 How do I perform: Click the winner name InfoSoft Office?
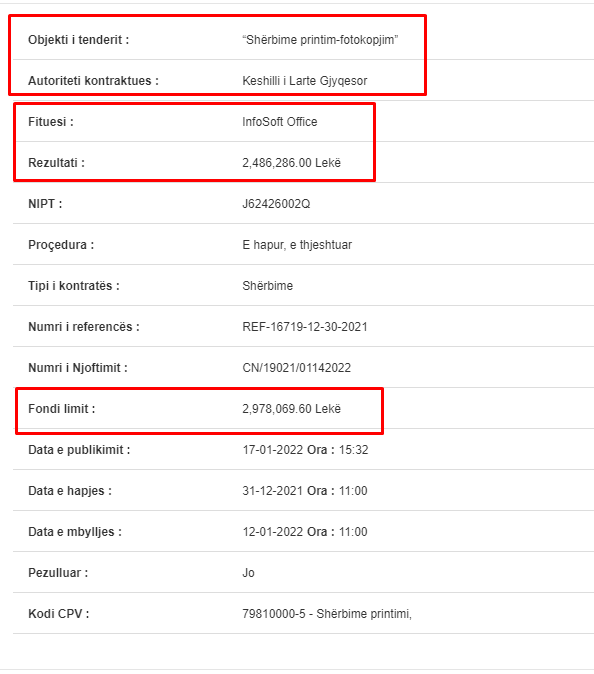coord(280,122)
